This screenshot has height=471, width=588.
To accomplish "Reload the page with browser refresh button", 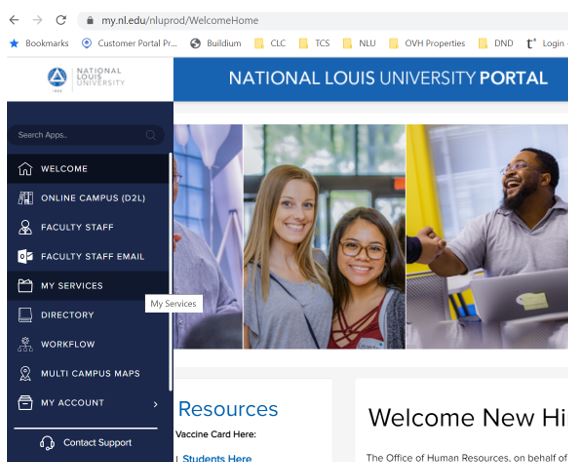I will (x=61, y=20).
